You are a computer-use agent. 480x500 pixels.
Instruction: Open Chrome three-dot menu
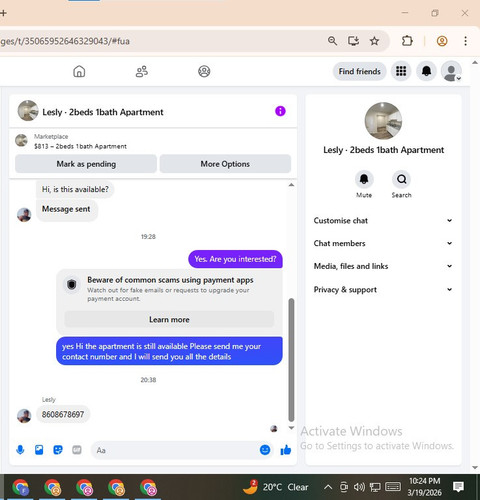coord(465,41)
